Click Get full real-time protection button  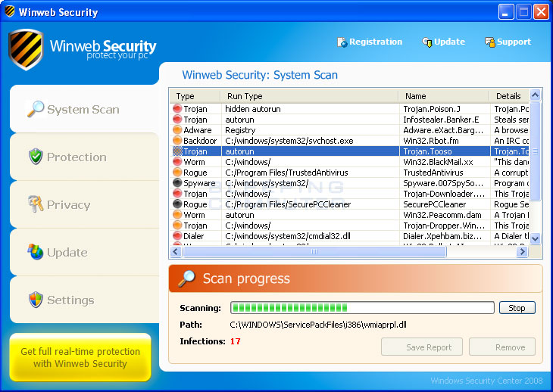click(80, 357)
